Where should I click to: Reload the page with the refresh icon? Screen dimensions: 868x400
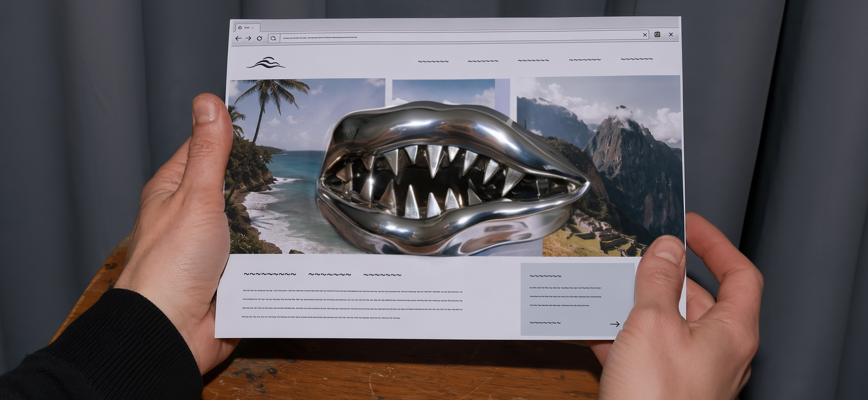coord(259,38)
